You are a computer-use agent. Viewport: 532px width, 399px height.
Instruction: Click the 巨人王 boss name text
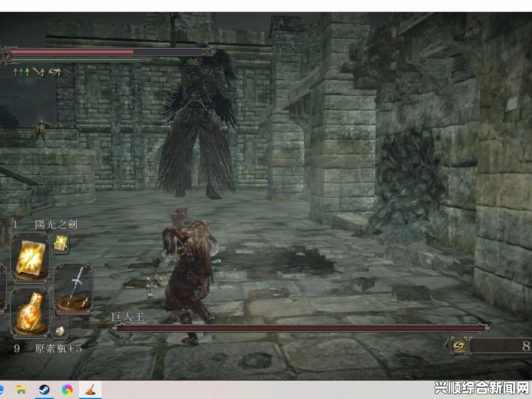[x=127, y=317]
